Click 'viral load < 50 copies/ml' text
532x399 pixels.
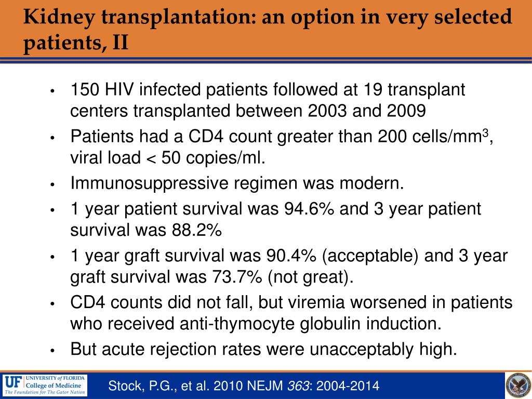click(x=168, y=158)
